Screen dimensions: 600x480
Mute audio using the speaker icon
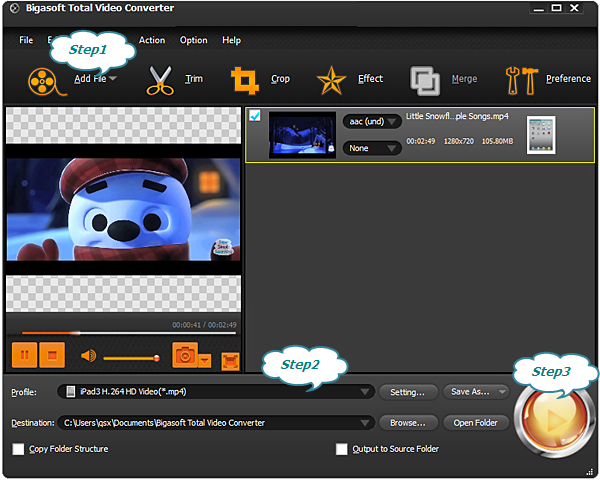[88, 356]
